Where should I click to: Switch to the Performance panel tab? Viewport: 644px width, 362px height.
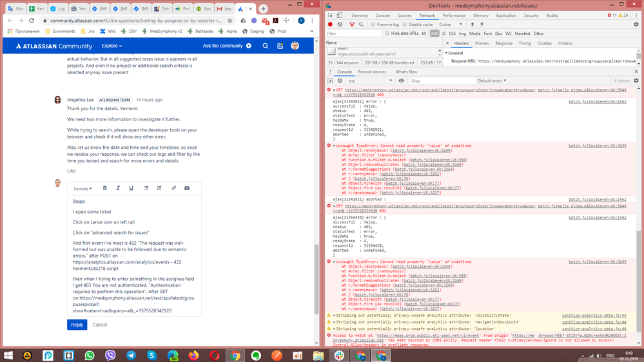point(454,15)
